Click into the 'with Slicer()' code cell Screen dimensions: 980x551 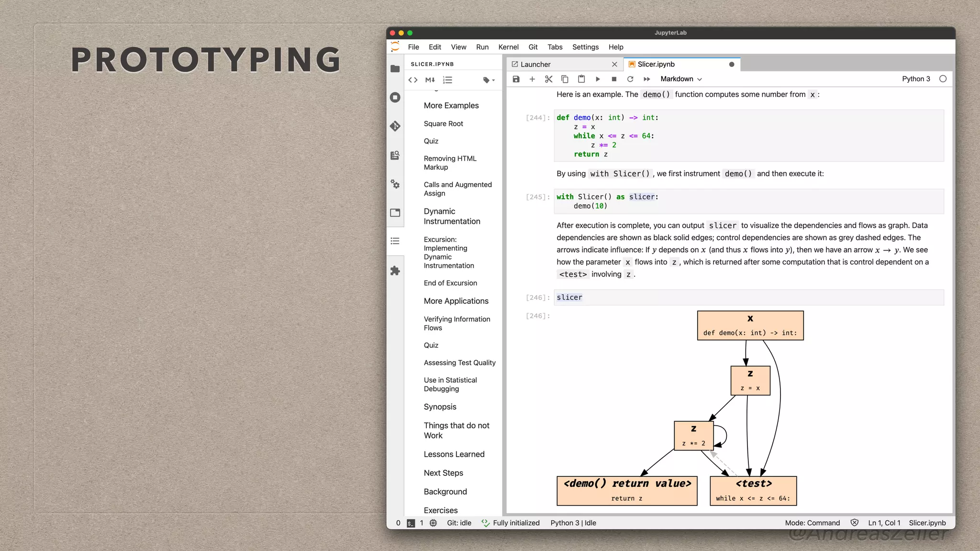(749, 201)
